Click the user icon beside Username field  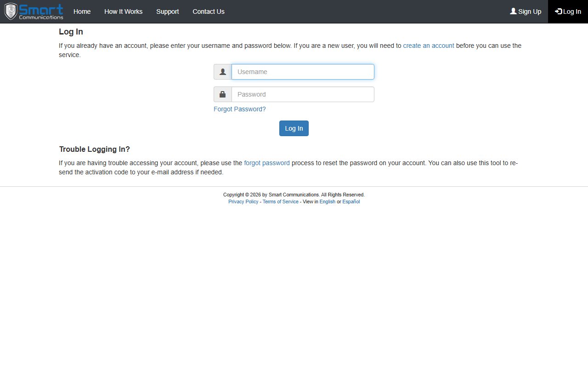point(223,72)
